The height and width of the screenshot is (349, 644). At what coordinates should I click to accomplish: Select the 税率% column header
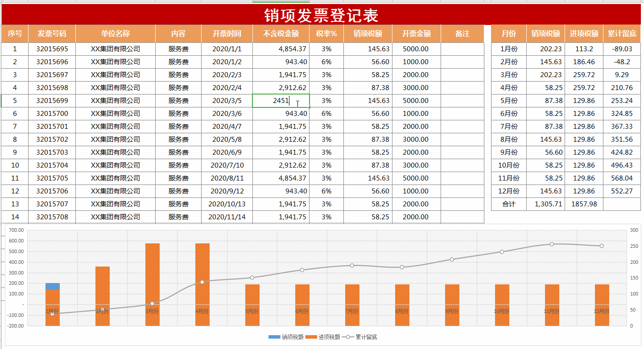coord(326,33)
